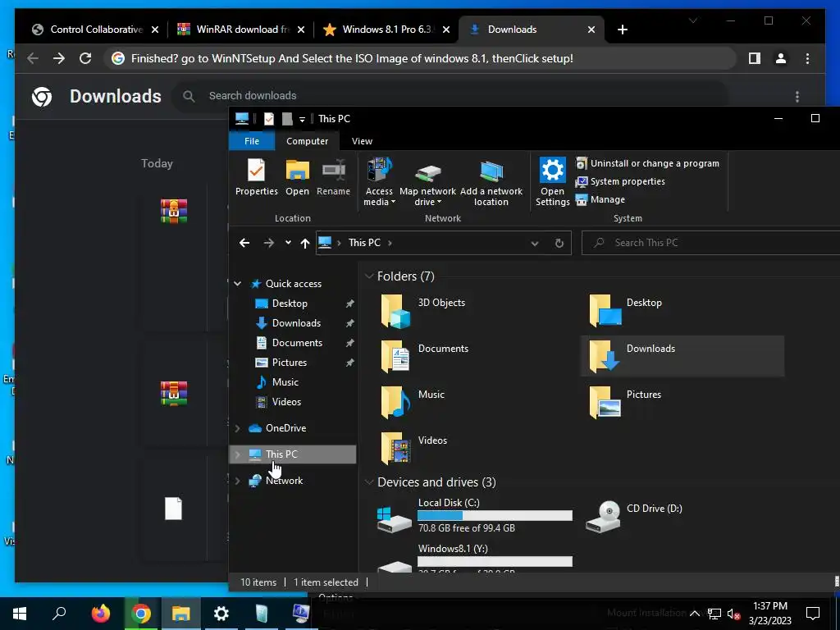
Task: Select Local Disk (C:) drive
Action: click(475, 516)
